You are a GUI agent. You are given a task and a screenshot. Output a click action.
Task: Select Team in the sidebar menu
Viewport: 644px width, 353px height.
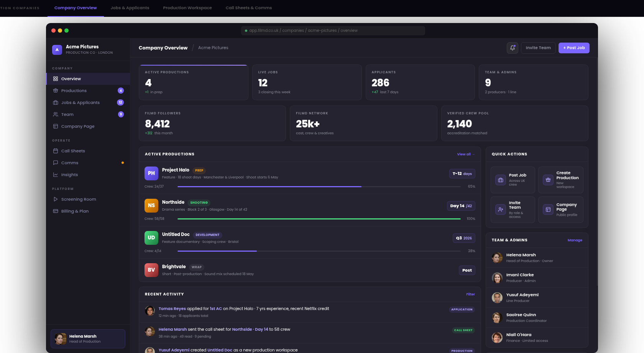88,114
